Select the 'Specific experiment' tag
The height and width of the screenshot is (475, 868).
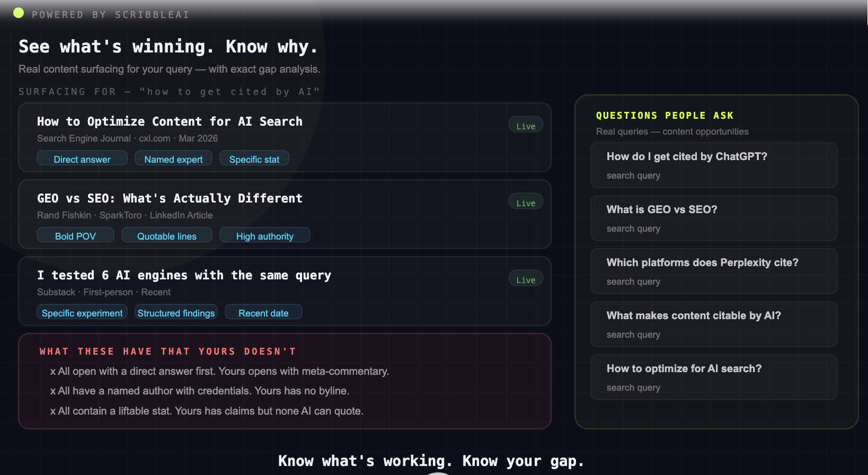[82, 312]
